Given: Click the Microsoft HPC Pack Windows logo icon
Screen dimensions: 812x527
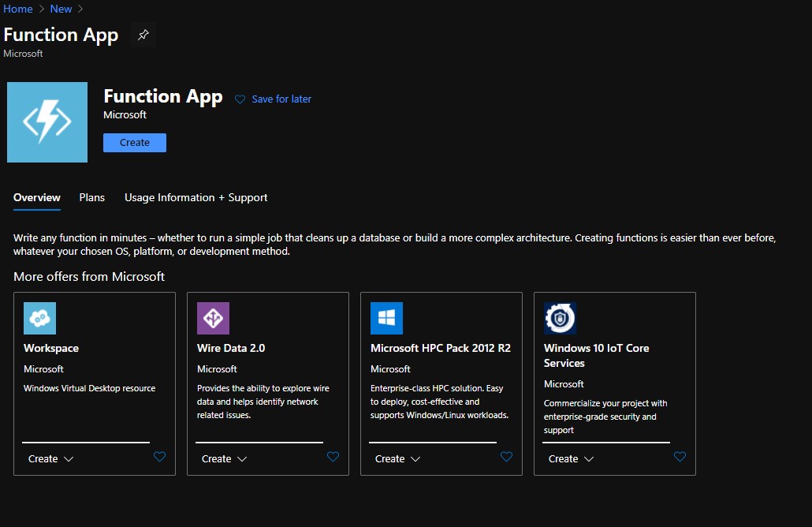Looking at the screenshot, I should pyautogui.click(x=387, y=318).
